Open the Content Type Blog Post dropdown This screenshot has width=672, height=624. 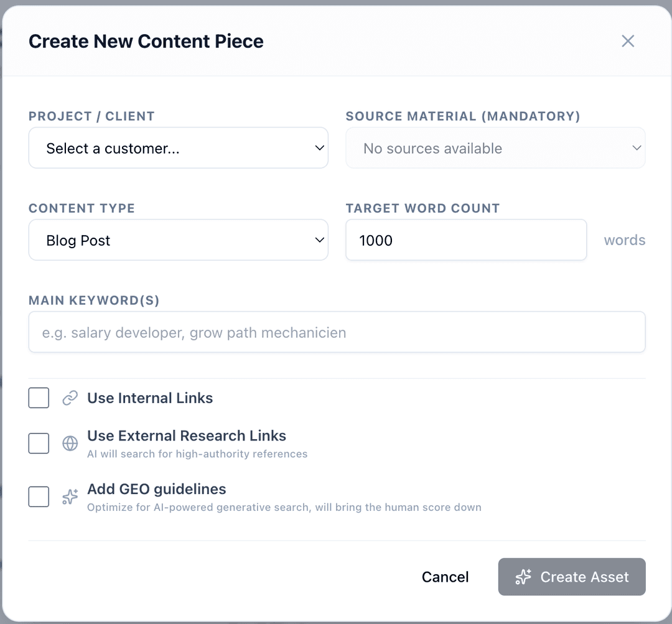[x=178, y=240]
